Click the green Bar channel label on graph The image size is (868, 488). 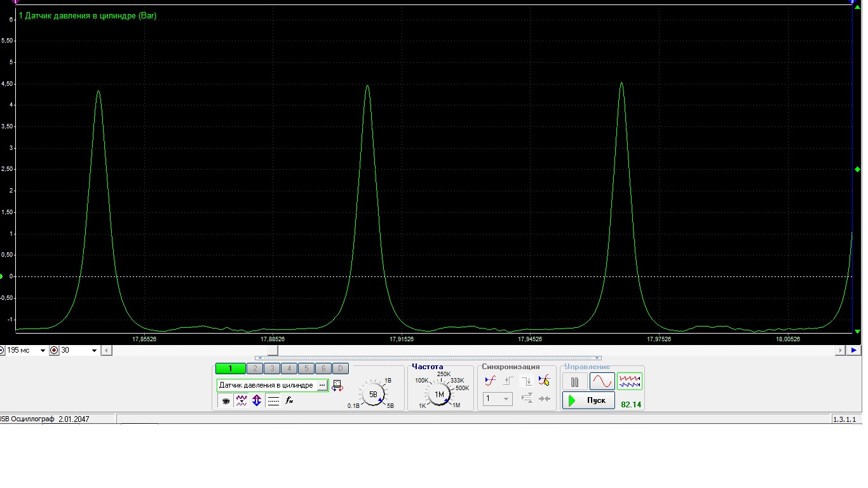coord(88,16)
